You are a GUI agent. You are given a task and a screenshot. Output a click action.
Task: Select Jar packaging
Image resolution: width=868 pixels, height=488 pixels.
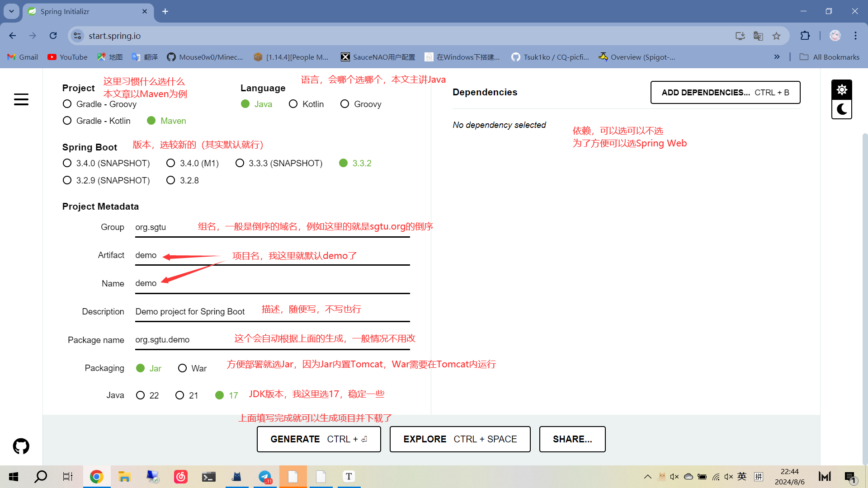[149, 368]
